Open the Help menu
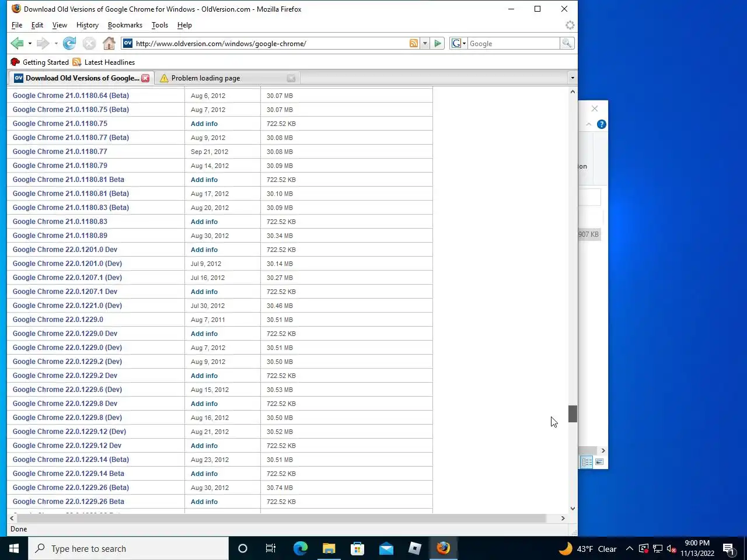 [184, 25]
